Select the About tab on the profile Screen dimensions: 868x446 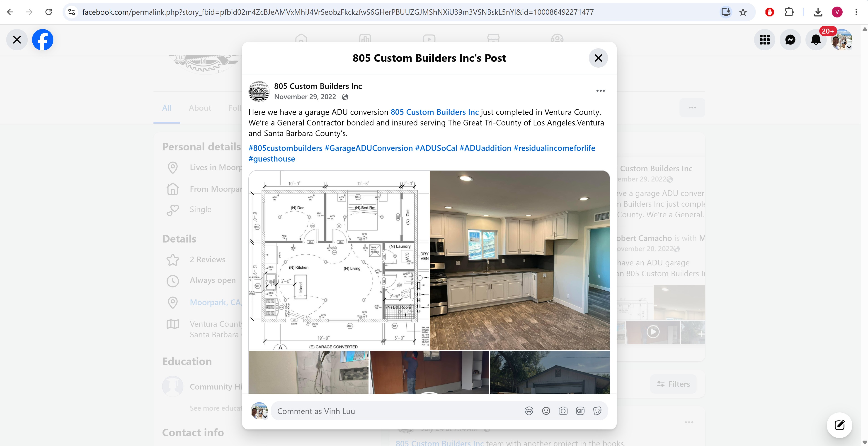pos(200,108)
